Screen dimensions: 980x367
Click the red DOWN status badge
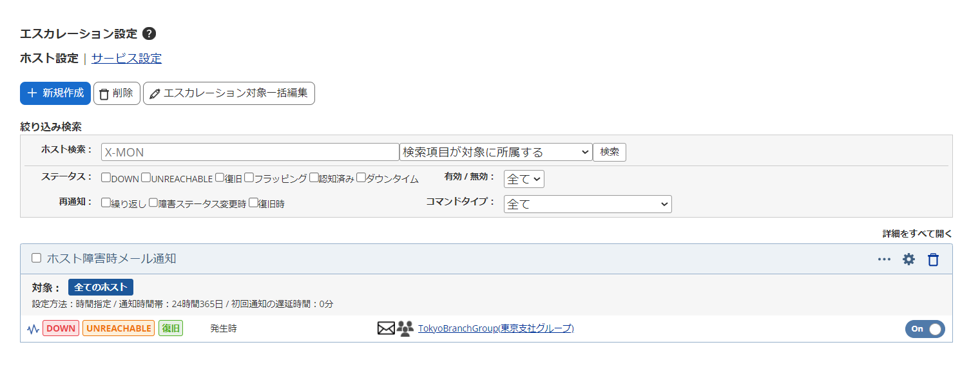pyautogui.click(x=61, y=328)
